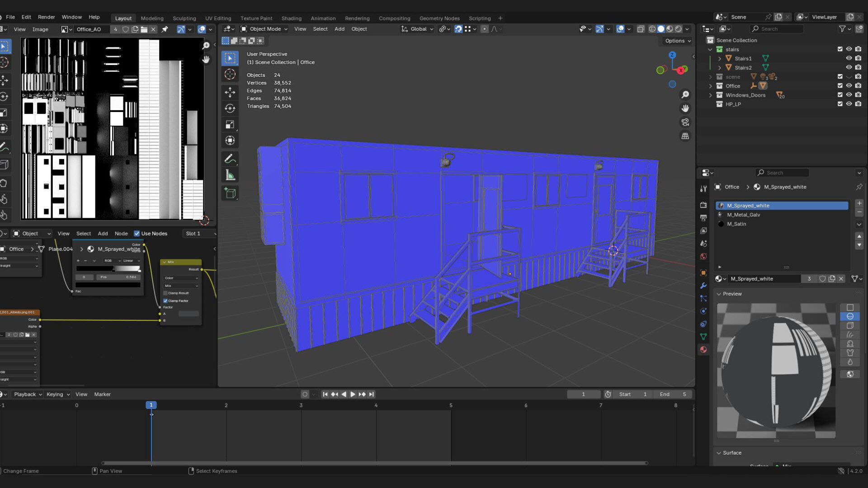Open the Object Mode dropdown
Screen dimensions: 868x488
tap(265, 29)
